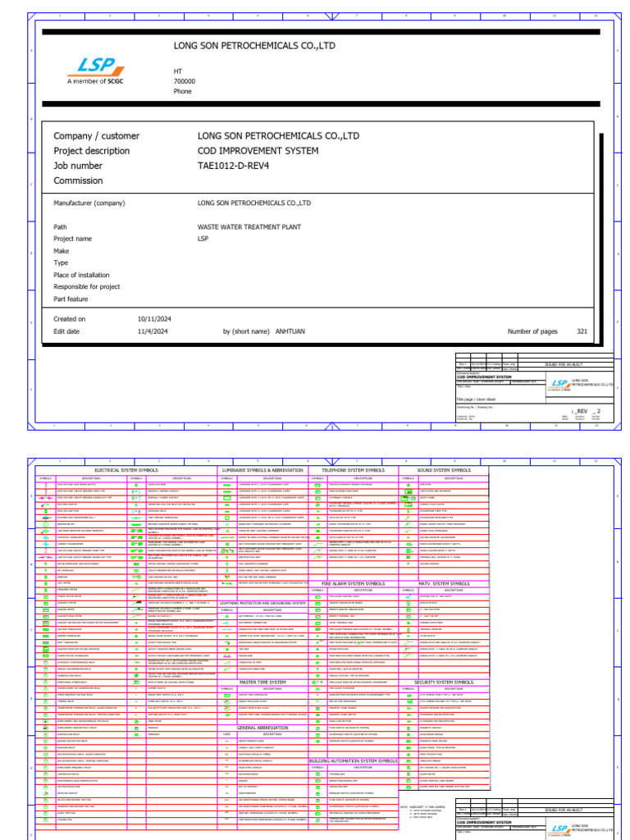Viewport: 630px width, 840px height.
Task: Click the small LSP logo in cover page title block
Action: [x=559, y=383]
